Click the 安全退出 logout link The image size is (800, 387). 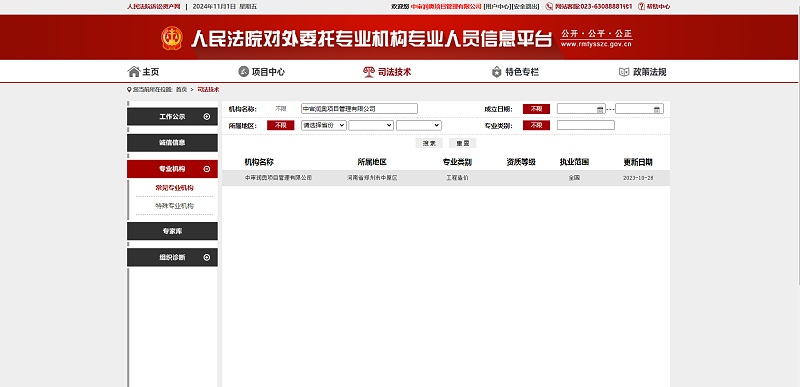[525, 7]
